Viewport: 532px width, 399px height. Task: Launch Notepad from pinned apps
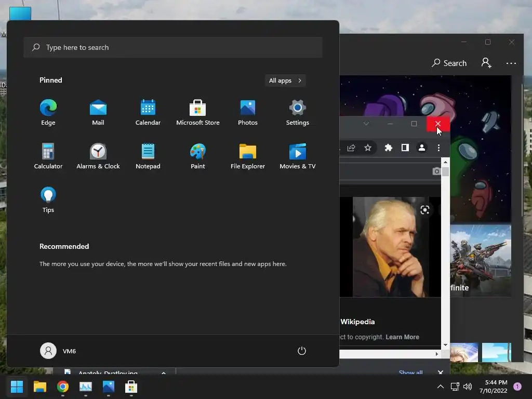(148, 156)
